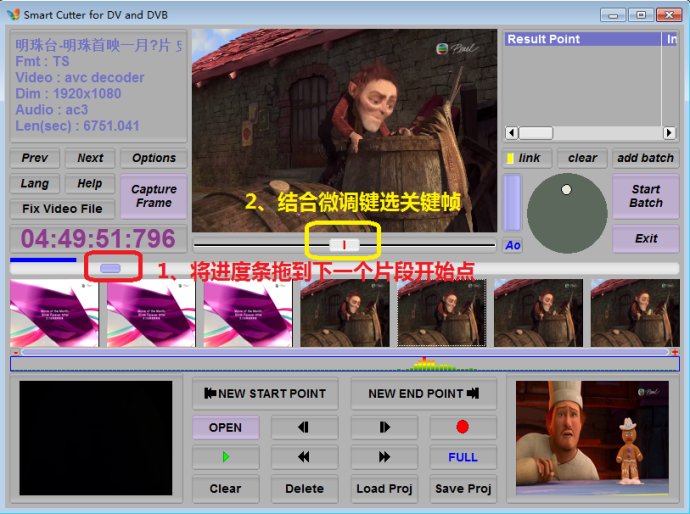The width and height of the screenshot is (690, 514).
Task: Set a NEW END POINT
Action: pos(424,393)
